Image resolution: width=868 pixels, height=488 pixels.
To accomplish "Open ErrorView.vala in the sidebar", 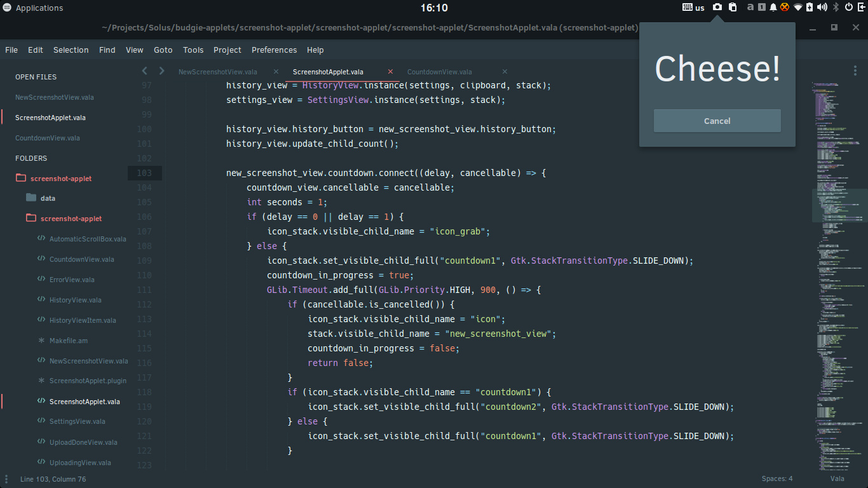I will coord(72,280).
